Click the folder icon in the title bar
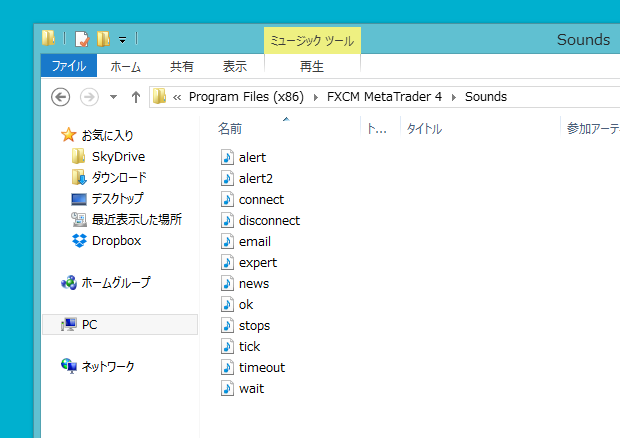 [49, 38]
